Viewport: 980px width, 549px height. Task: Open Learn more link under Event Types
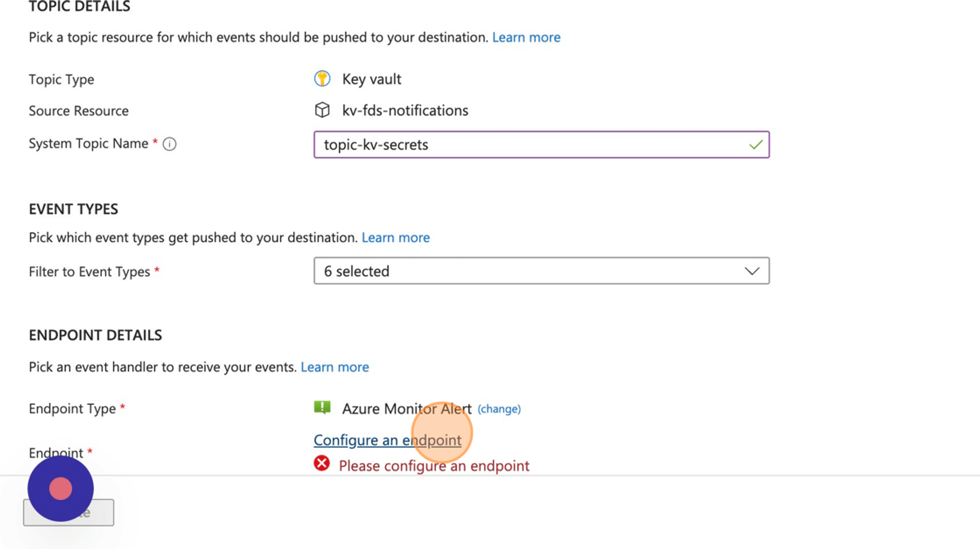pos(395,237)
